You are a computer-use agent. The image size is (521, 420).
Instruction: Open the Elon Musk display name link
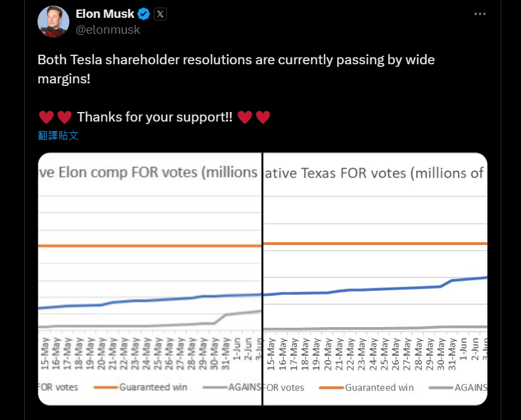tap(105, 14)
